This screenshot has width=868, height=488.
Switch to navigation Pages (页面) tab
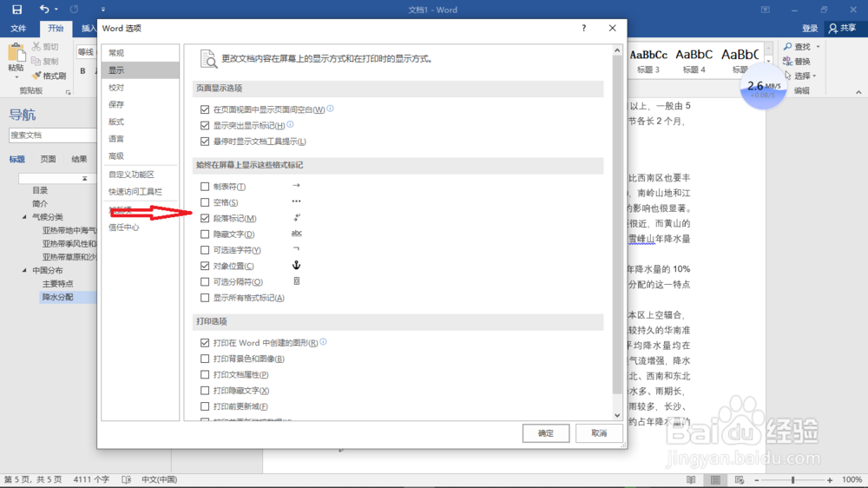tap(48, 159)
